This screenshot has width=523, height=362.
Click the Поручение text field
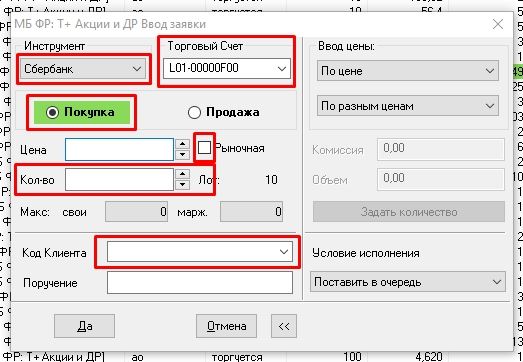tap(200, 283)
